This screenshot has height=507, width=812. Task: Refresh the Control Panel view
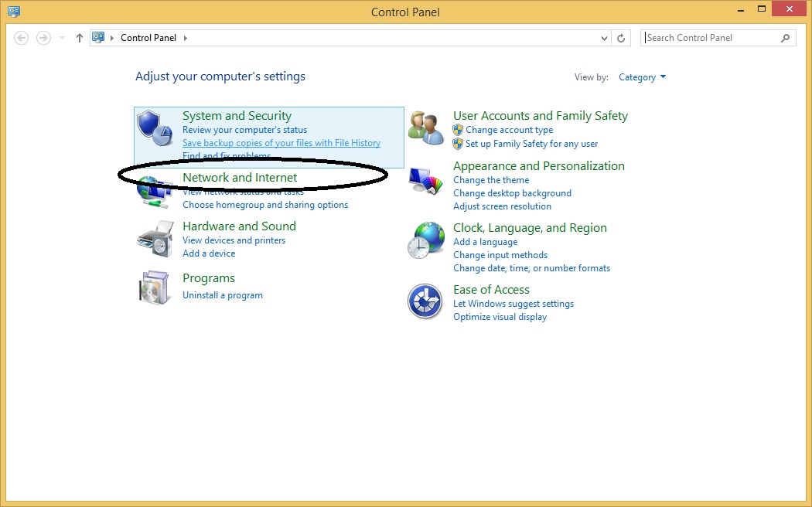pyautogui.click(x=621, y=38)
